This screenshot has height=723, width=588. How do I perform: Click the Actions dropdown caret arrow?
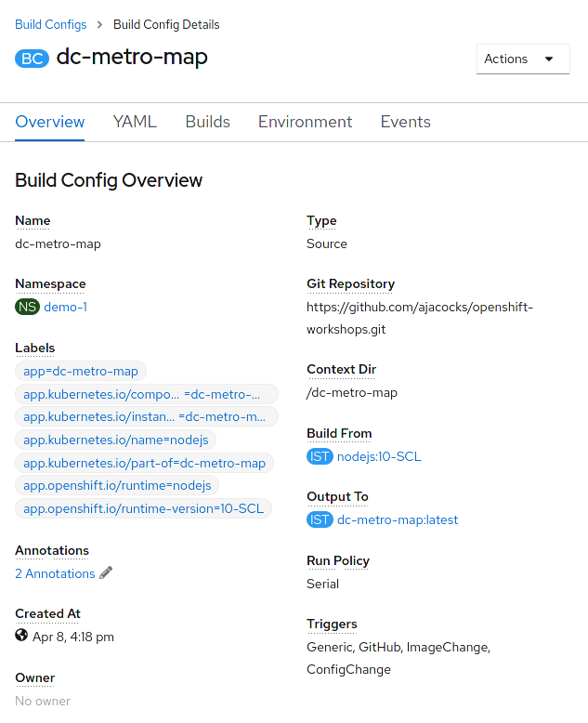[549, 59]
